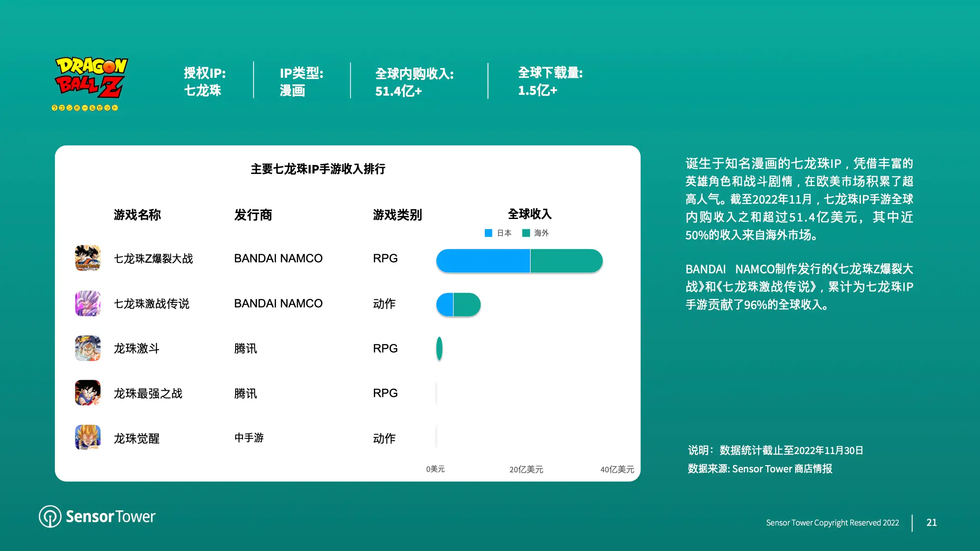Click the 全球收入 column header

[x=530, y=214]
